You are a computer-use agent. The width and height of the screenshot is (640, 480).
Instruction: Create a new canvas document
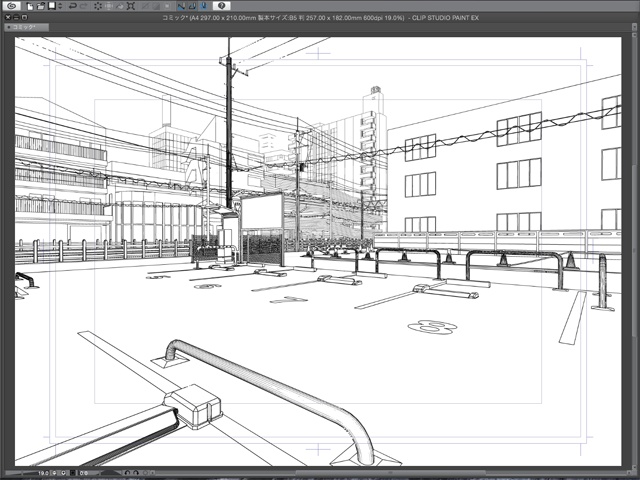click(30, 6)
